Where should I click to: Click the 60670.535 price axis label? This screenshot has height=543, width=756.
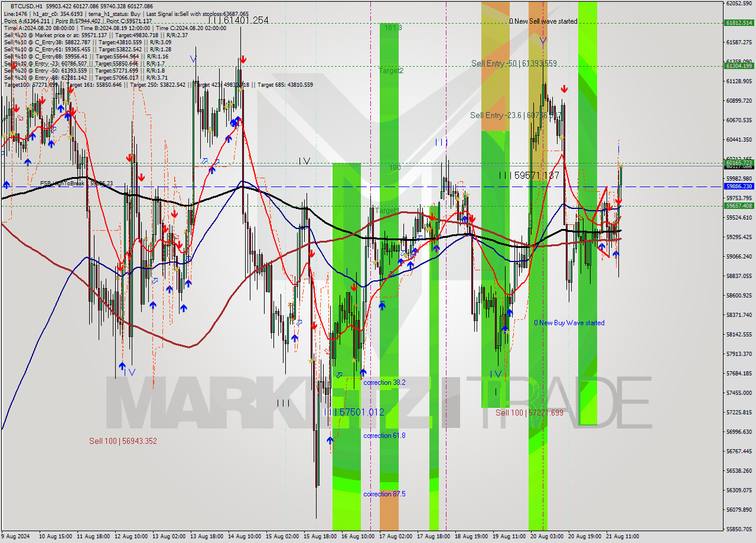(738, 120)
